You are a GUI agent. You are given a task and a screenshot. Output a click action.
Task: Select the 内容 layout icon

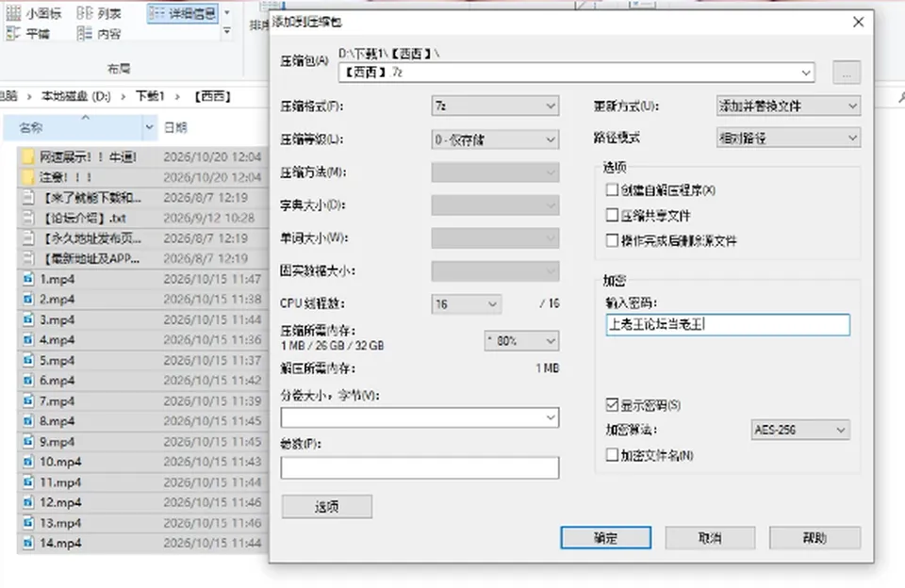pos(84,34)
